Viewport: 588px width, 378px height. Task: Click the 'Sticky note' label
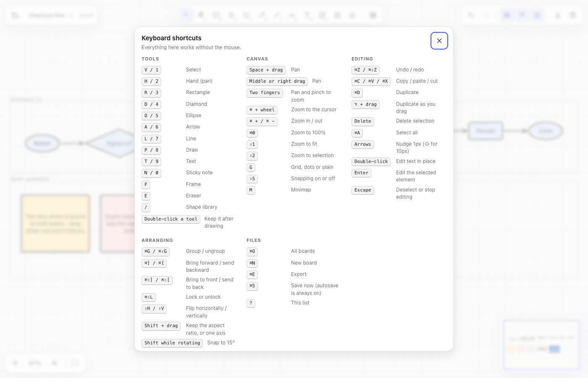(199, 173)
